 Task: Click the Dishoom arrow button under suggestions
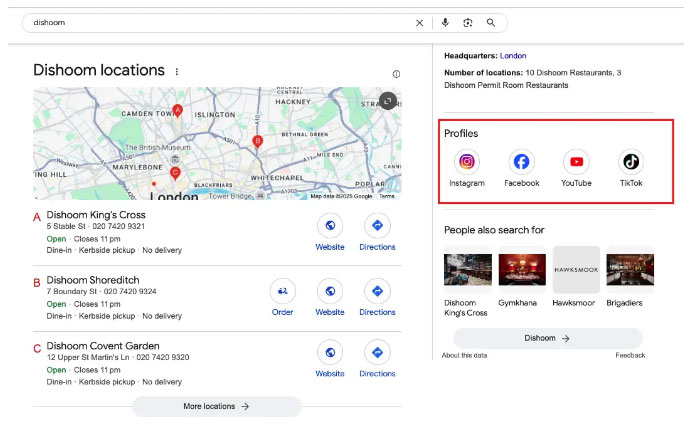point(548,338)
